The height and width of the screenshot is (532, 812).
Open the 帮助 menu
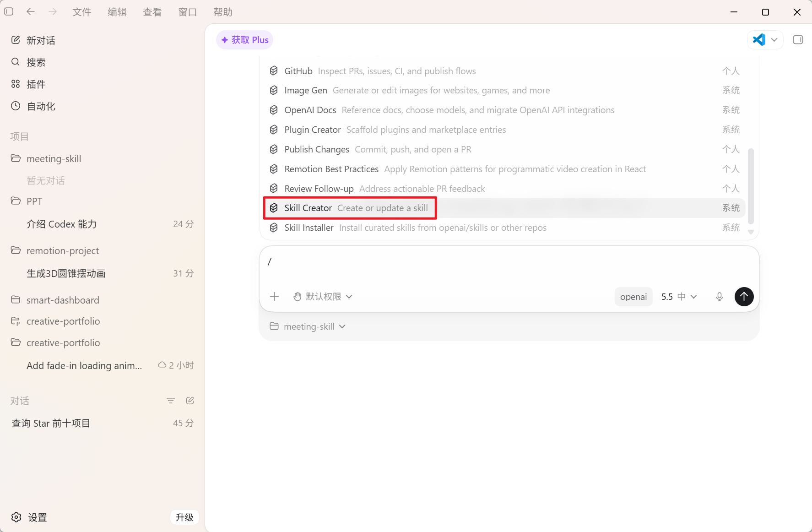pyautogui.click(x=223, y=12)
